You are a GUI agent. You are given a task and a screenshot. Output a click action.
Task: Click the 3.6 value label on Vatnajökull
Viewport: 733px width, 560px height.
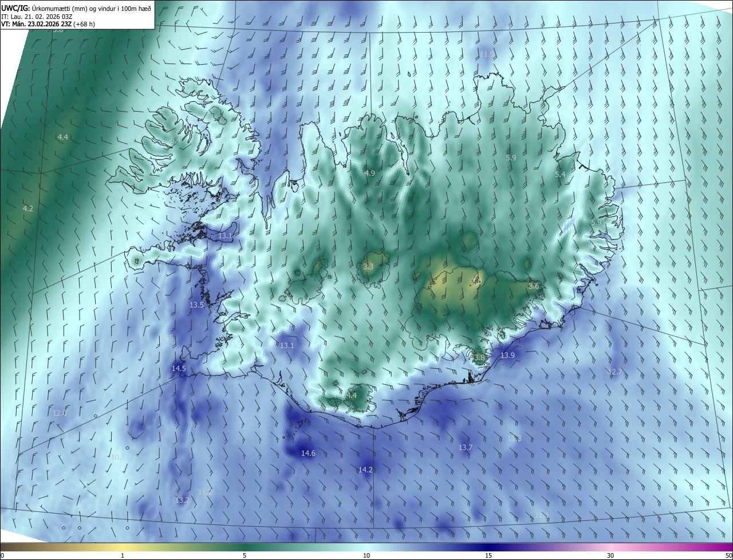534,286
